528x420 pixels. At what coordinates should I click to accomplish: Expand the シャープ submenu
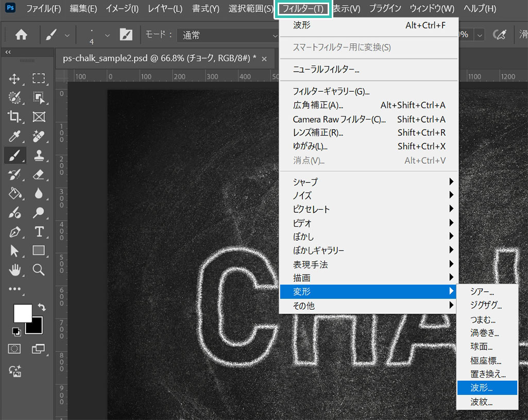[x=367, y=182]
